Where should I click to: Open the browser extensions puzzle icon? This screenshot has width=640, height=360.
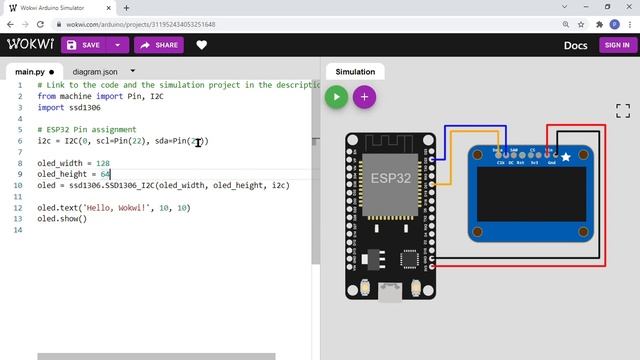point(599,24)
